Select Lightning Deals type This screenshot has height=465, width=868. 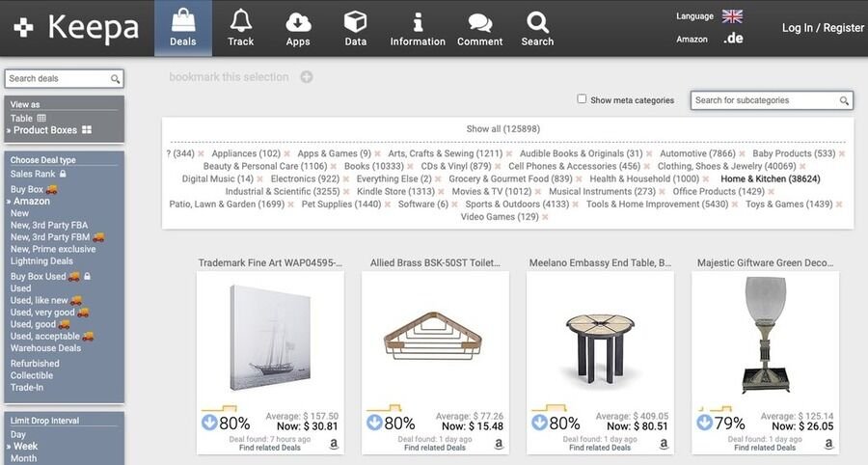41,260
